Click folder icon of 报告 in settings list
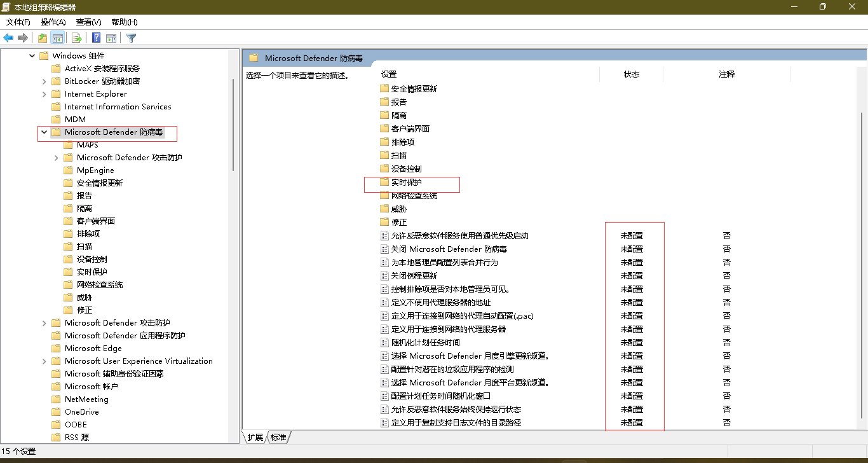This screenshot has width=868, height=463. click(x=384, y=102)
